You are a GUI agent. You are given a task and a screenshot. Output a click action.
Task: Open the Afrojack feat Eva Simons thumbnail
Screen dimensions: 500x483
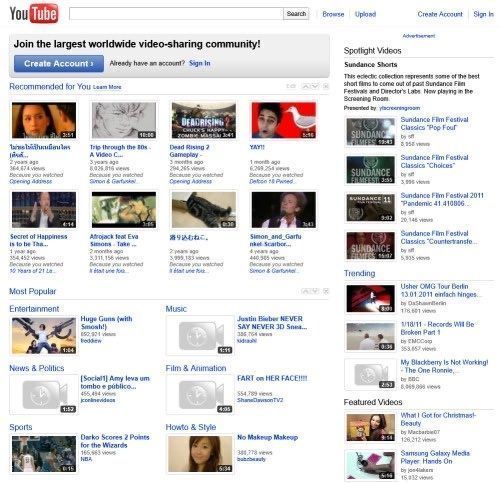pyautogui.click(x=124, y=210)
